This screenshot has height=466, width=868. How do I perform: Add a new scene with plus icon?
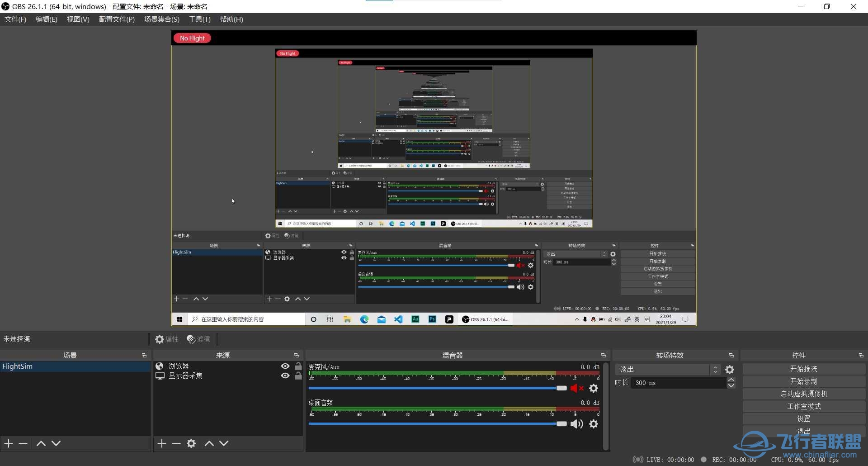pyautogui.click(x=9, y=443)
